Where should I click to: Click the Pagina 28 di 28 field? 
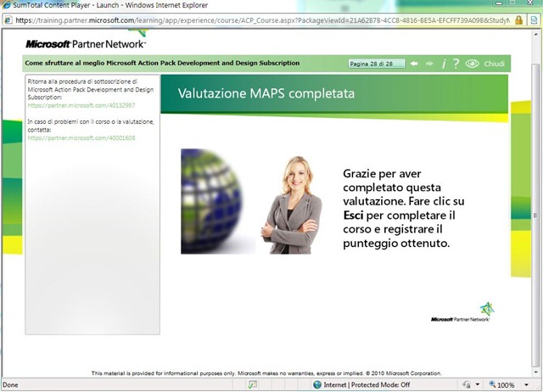pos(377,64)
